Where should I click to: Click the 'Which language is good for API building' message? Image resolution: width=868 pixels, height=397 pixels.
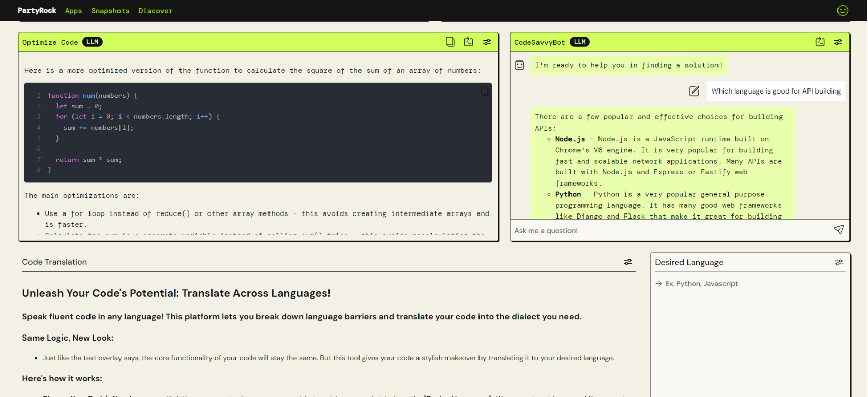[776, 91]
